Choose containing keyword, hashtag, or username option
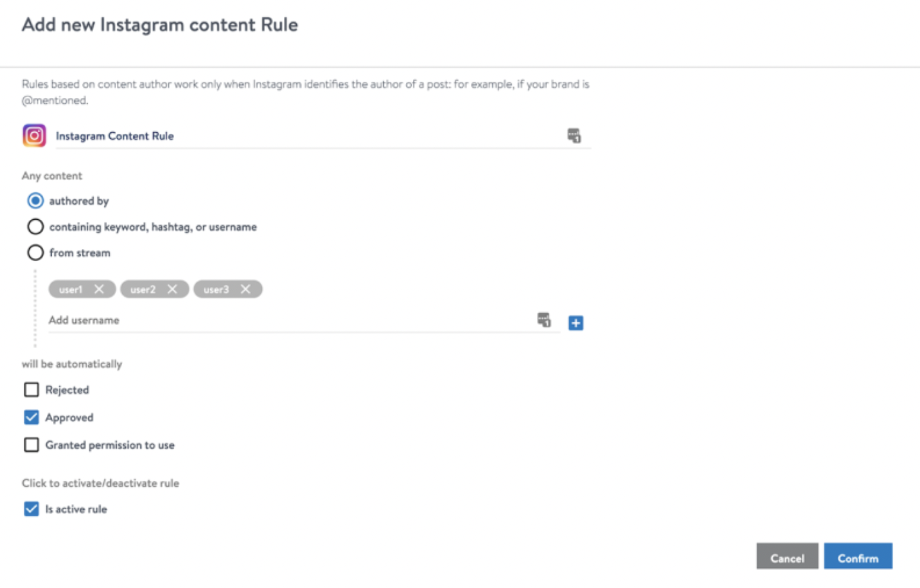The height and width of the screenshot is (588, 920). coord(35,226)
